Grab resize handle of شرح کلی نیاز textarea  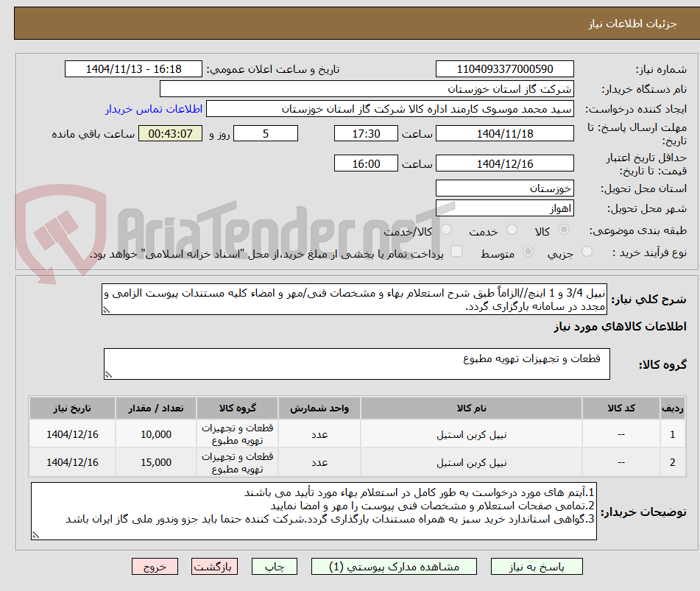pos(106,310)
